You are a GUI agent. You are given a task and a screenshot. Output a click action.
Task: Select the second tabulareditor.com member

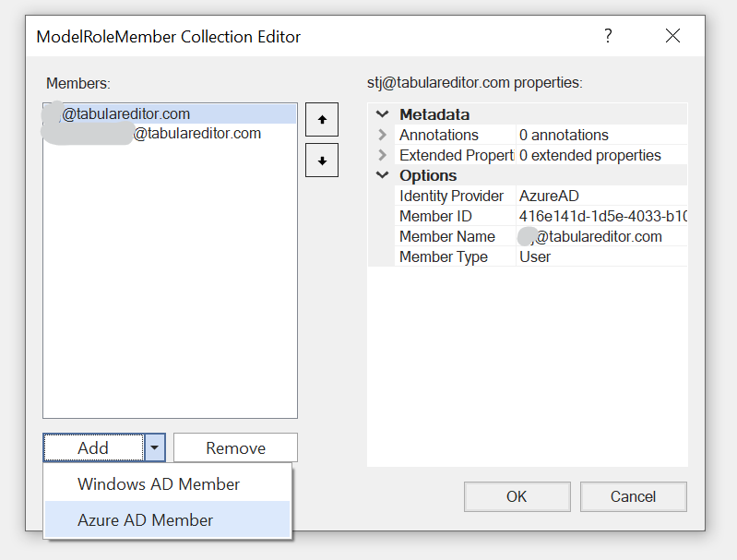click(170, 134)
